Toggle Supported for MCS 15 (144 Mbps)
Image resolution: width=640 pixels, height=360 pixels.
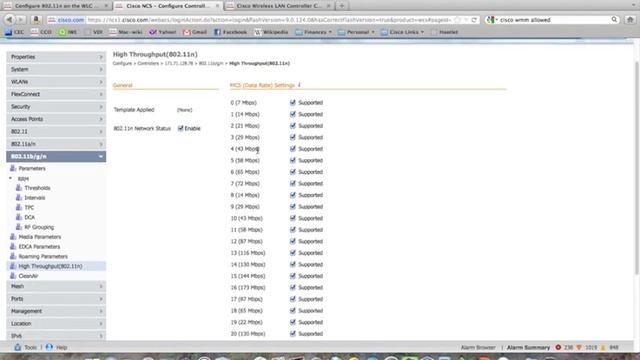click(293, 276)
